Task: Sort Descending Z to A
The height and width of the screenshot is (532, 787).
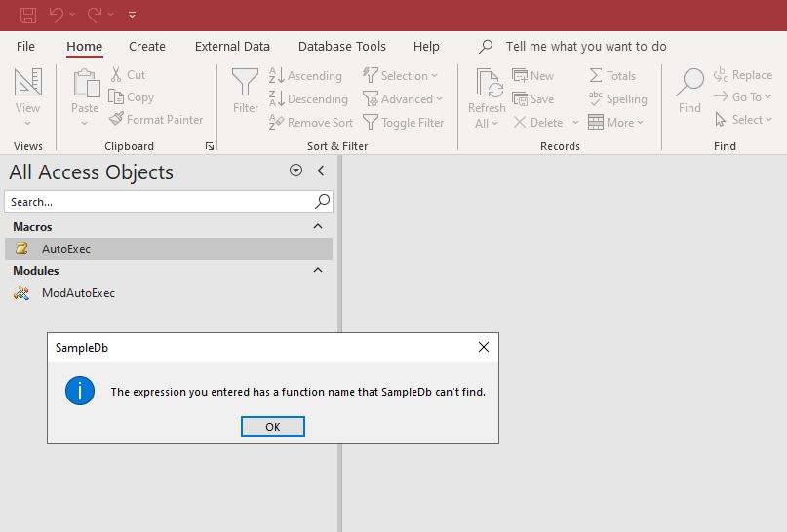Action: click(x=308, y=98)
